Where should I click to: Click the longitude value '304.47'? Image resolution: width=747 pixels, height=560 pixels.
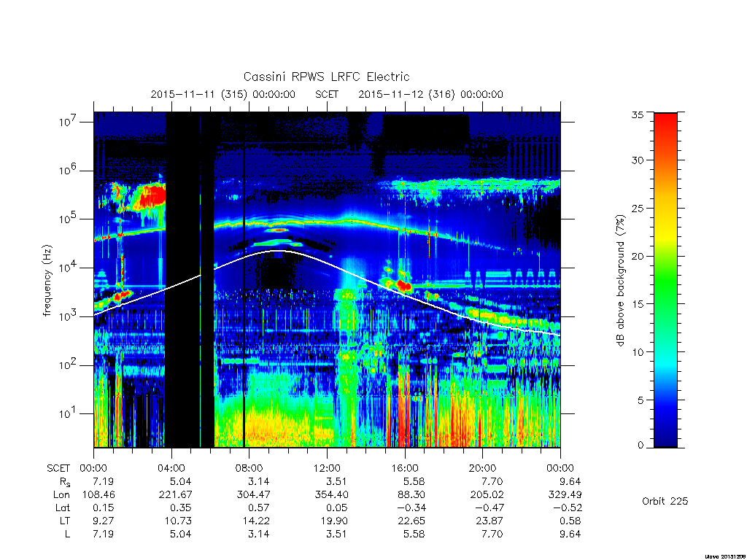[x=253, y=495]
